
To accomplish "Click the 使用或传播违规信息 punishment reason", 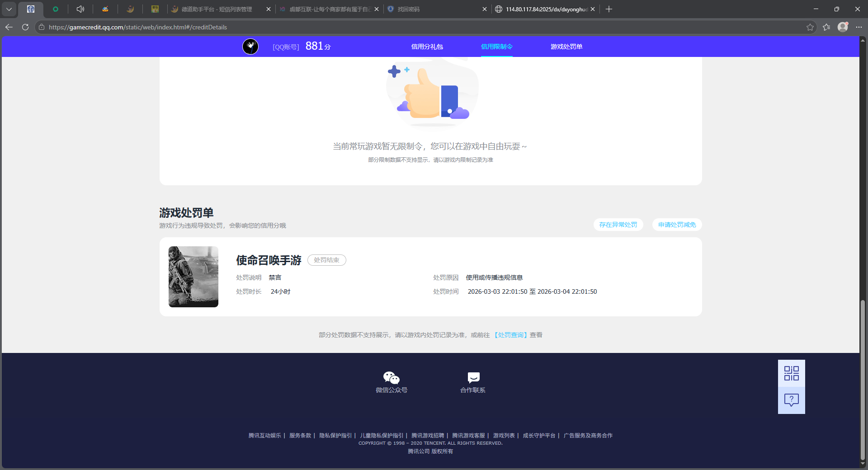I will (494, 277).
